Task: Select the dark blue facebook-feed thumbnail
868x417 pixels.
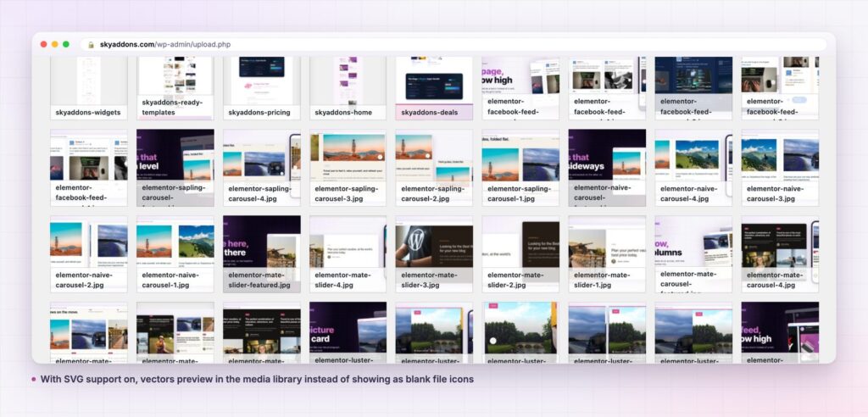Action: [x=693, y=88]
